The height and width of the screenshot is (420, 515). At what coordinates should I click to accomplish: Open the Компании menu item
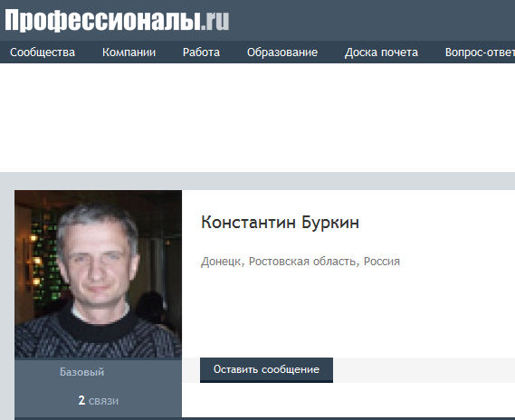coord(129,52)
